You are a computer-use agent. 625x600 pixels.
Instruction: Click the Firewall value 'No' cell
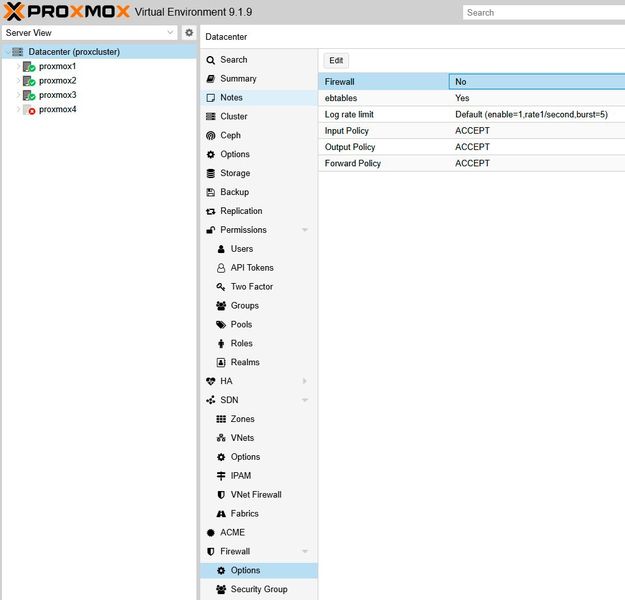[x=537, y=82]
